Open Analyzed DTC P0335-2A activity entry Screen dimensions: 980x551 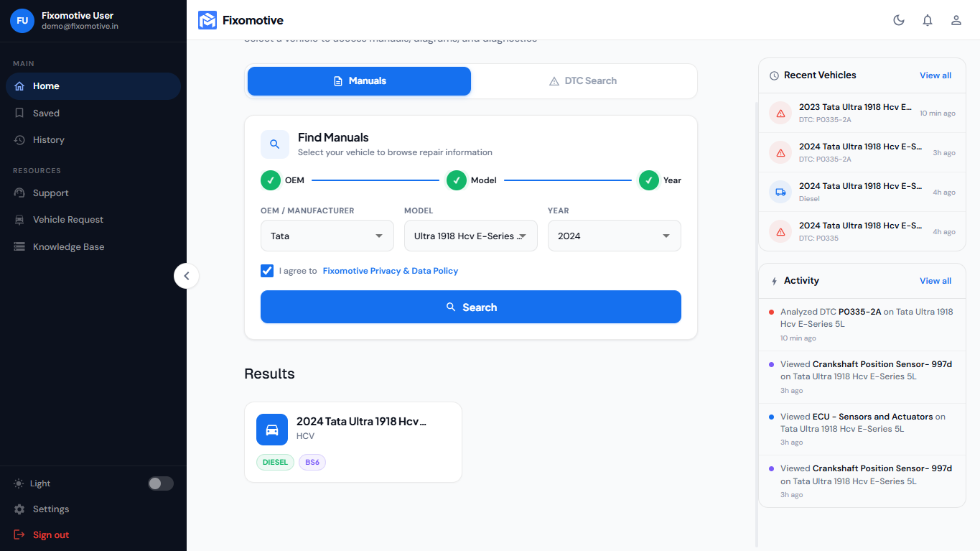pos(862,325)
